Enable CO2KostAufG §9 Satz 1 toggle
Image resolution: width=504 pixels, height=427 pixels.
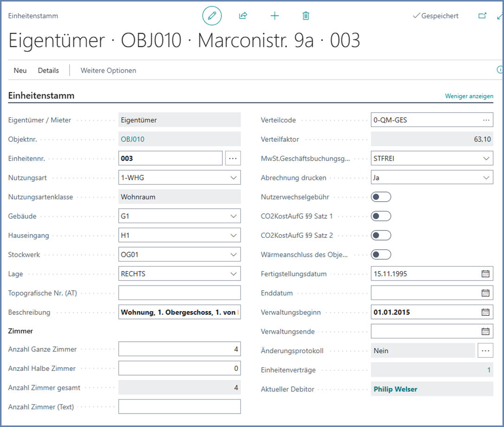pyautogui.click(x=381, y=216)
